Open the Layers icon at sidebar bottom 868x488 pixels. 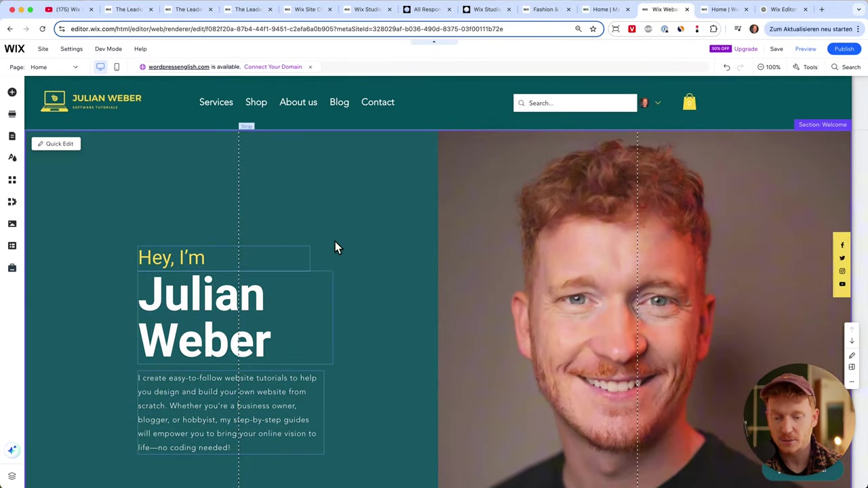[x=12, y=476]
